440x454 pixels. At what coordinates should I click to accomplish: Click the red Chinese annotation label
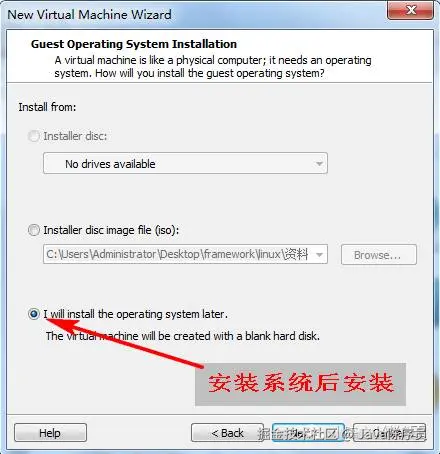click(300, 384)
